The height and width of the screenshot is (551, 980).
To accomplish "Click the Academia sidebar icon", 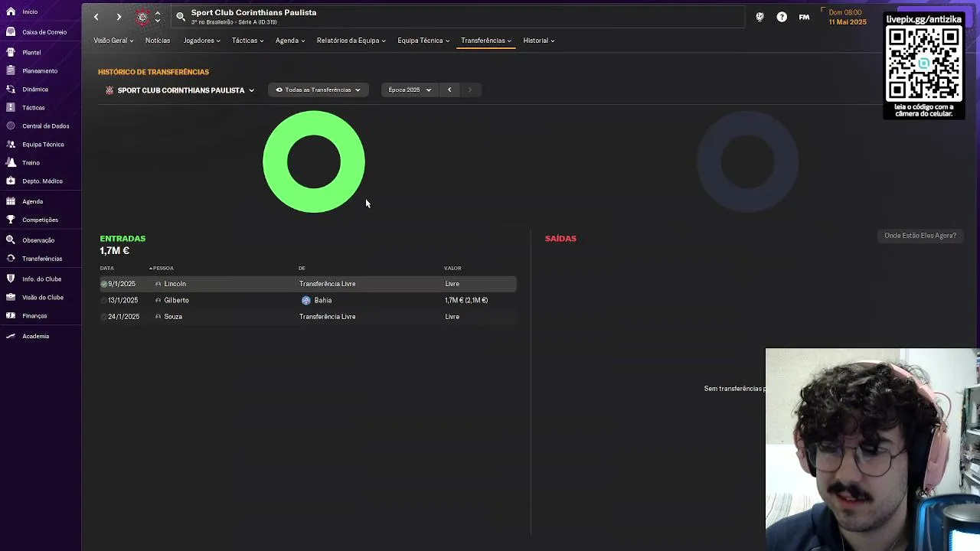I will [x=11, y=336].
